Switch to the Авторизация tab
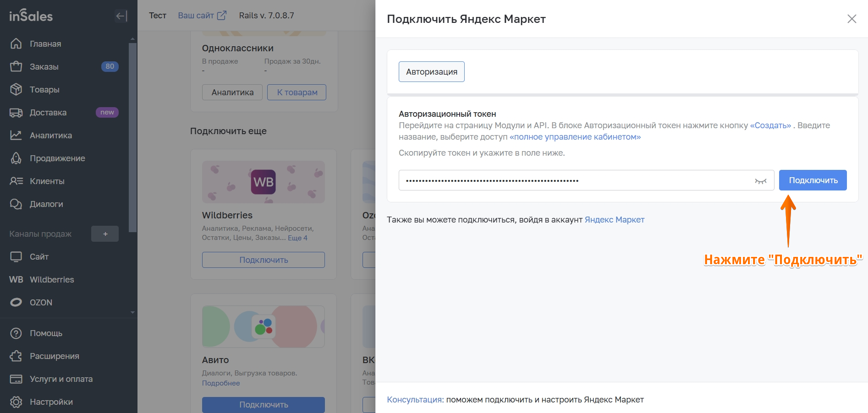Image resolution: width=868 pixels, height=413 pixels. (431, 72)
